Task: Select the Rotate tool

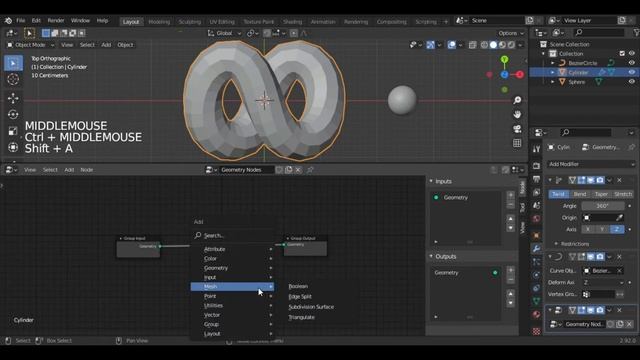Action: 13,115
